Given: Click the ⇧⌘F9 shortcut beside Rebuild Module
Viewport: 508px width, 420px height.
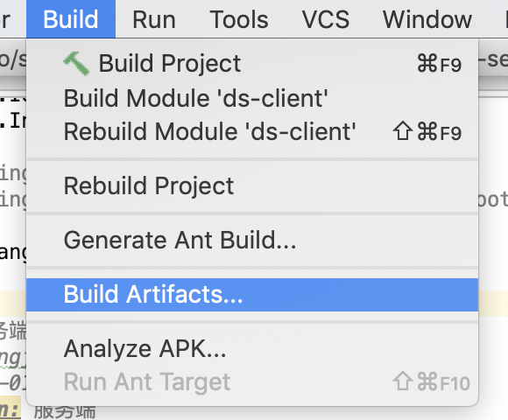Looking at the screenshot, I should pyautogui.click(x=427, y=132).
